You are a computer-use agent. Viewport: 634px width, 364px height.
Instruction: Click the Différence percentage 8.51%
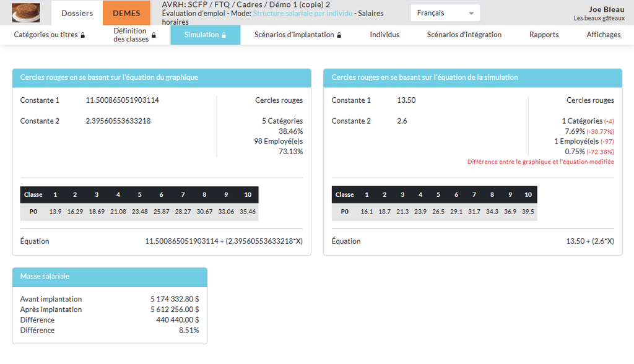189,331
